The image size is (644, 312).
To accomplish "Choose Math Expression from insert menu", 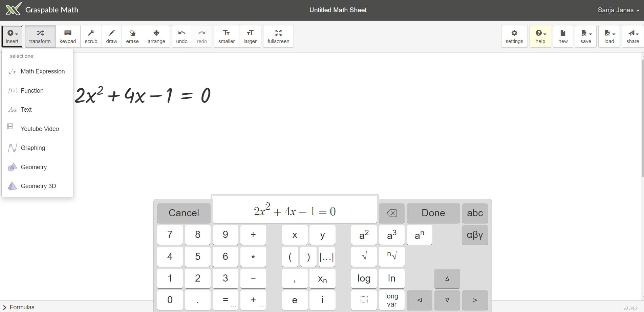I will pos(42,71).
